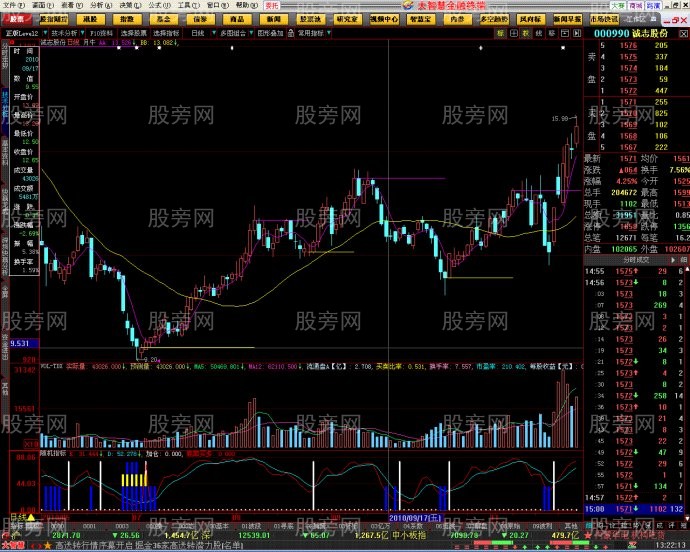Open the 查看 menu
Viewport: 690px width, 552px height.
(72, 5)
